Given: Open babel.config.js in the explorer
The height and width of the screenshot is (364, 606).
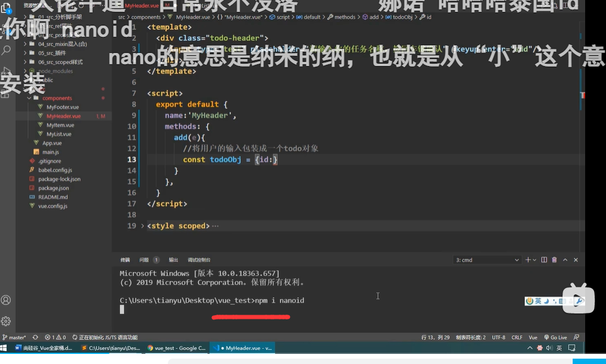Looking at the screenshot, I should tap(55, 170).
